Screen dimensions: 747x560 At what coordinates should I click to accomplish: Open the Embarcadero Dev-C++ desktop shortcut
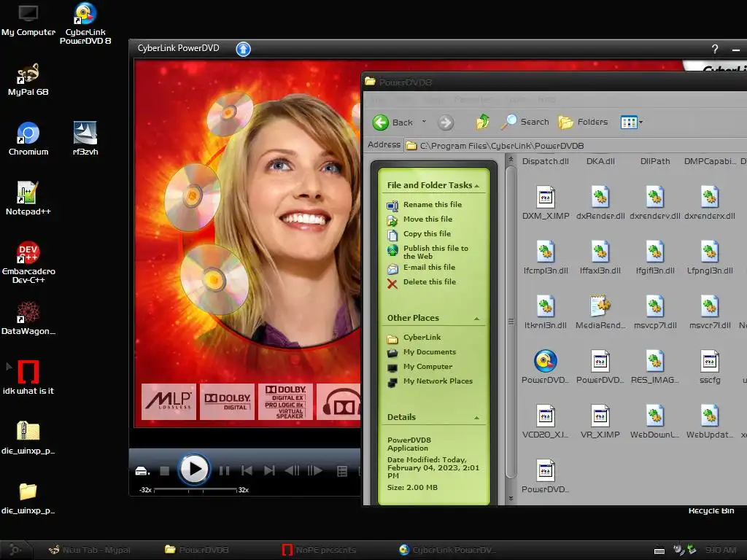click(x=28, y=262)
